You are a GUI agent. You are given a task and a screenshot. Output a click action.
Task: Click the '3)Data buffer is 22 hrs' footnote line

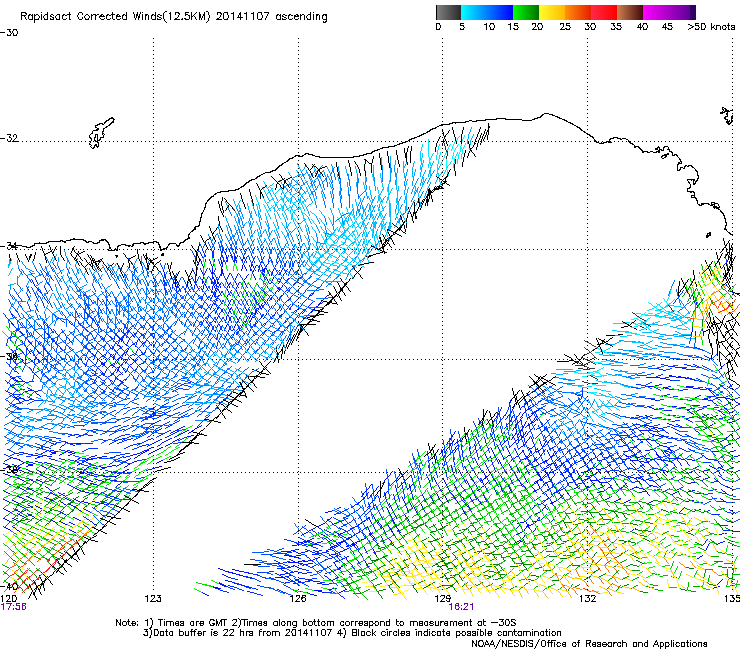(352, 633)
